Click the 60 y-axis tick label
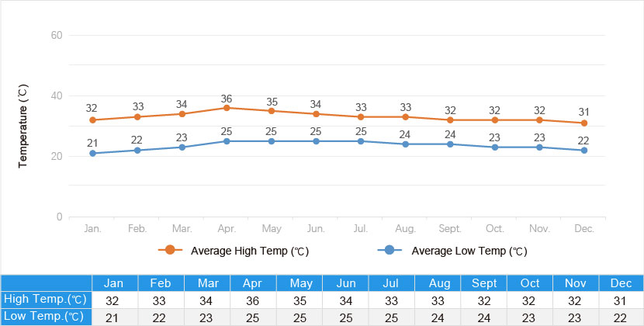The width and height of the screenshot is (644, 326). pos(56,36)
